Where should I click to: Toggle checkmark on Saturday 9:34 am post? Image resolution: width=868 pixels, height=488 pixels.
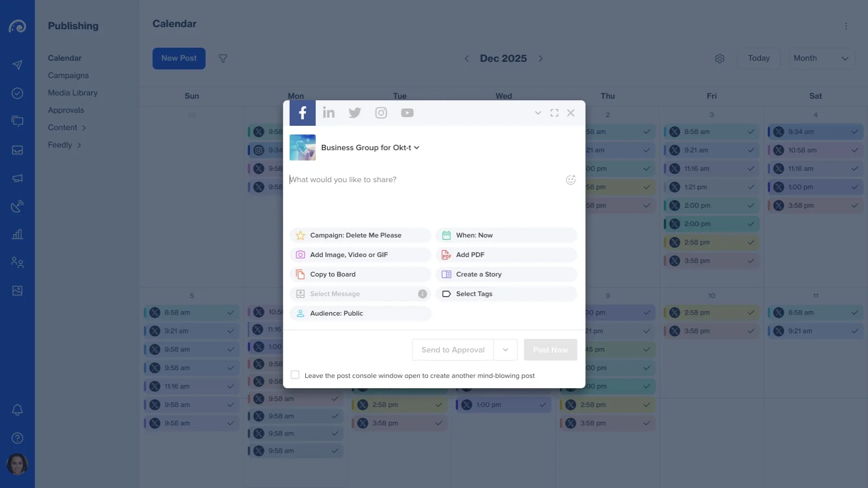(x=855, y=132)
